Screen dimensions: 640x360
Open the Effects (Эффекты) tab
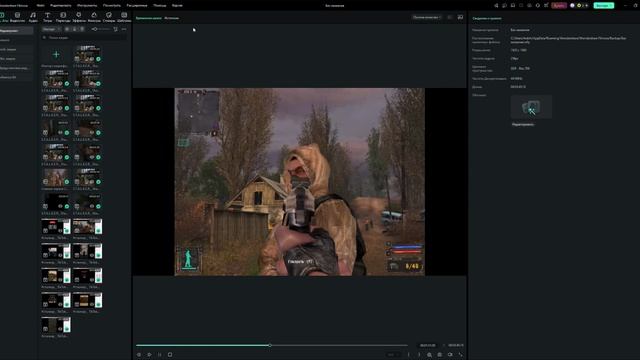[x=78, y=17]
